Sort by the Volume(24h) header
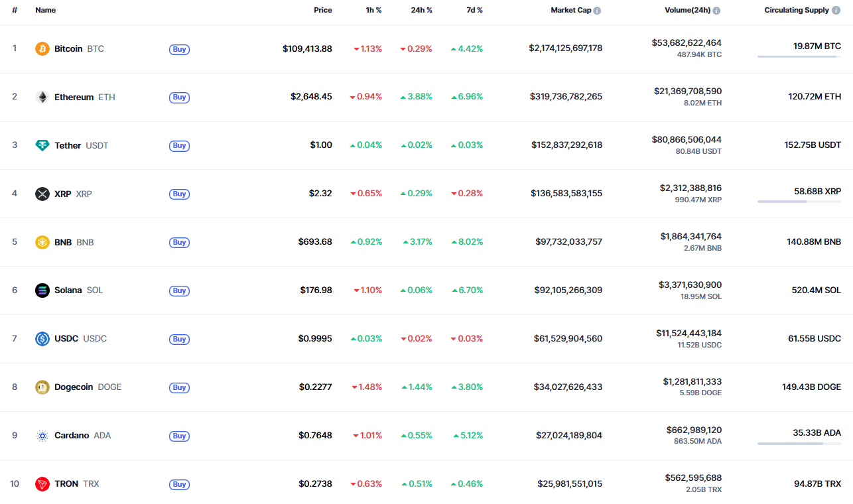This screenshot has height=504, width=853. point(688,11)
